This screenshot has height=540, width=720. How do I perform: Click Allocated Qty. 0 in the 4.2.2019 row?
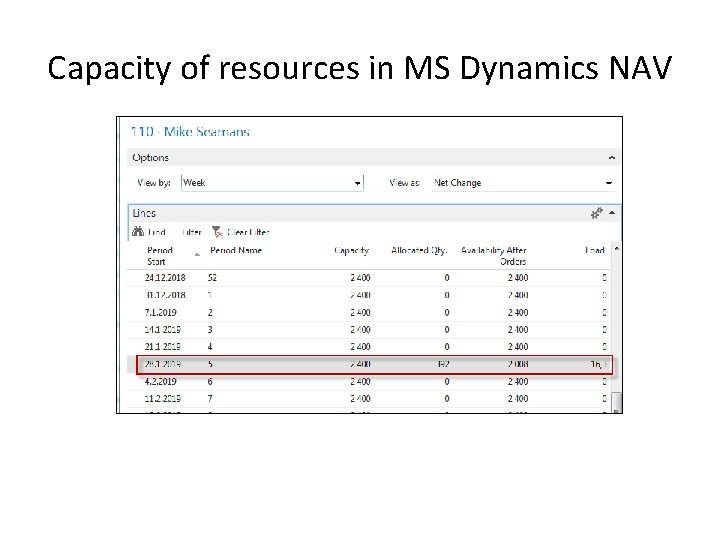[447, 382]
